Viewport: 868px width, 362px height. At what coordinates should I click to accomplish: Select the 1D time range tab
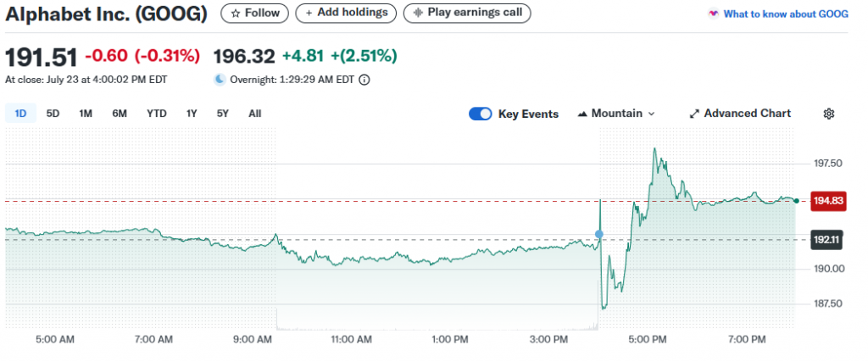point(20,114)
